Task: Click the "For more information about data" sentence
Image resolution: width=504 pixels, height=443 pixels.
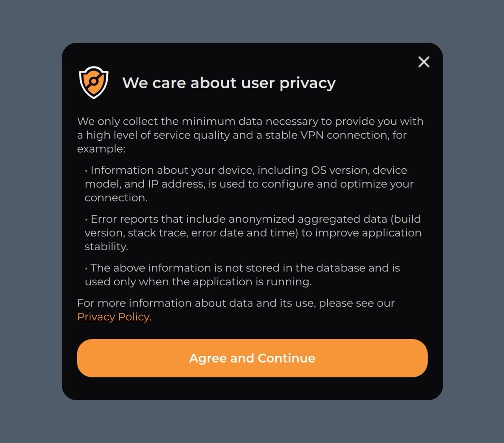Action: pyautogui.click(x=235, y=303)
